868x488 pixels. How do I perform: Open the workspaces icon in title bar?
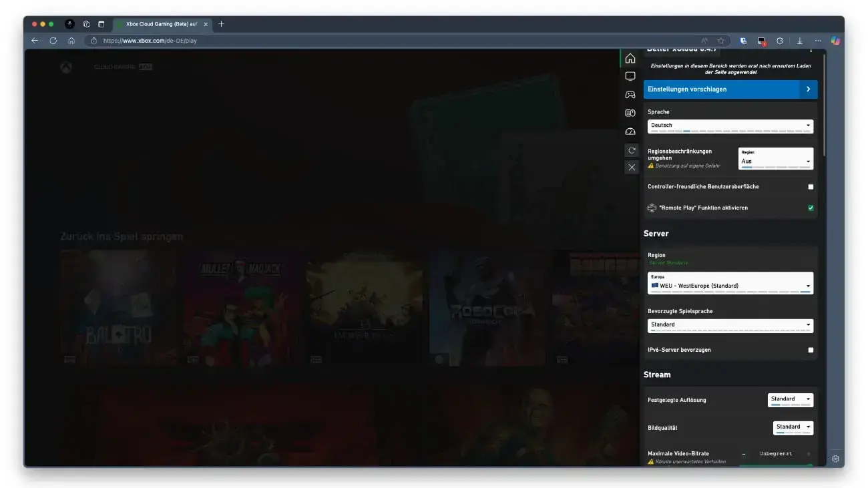(x=87, y=24)
